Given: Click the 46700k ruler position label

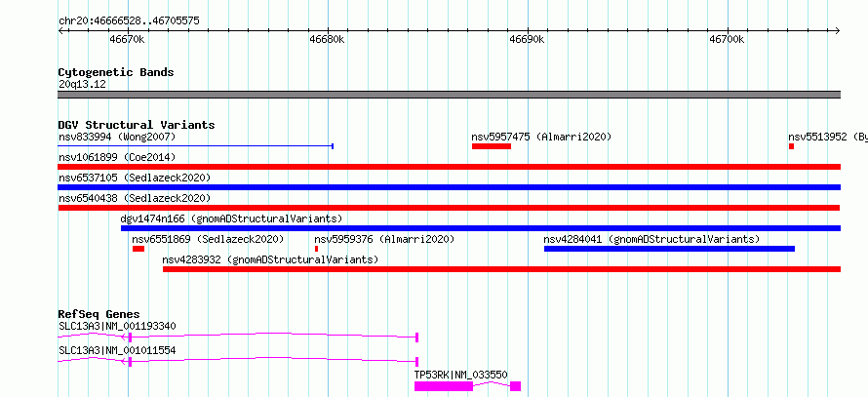Looking at the screenshot, I should [727, 40].
